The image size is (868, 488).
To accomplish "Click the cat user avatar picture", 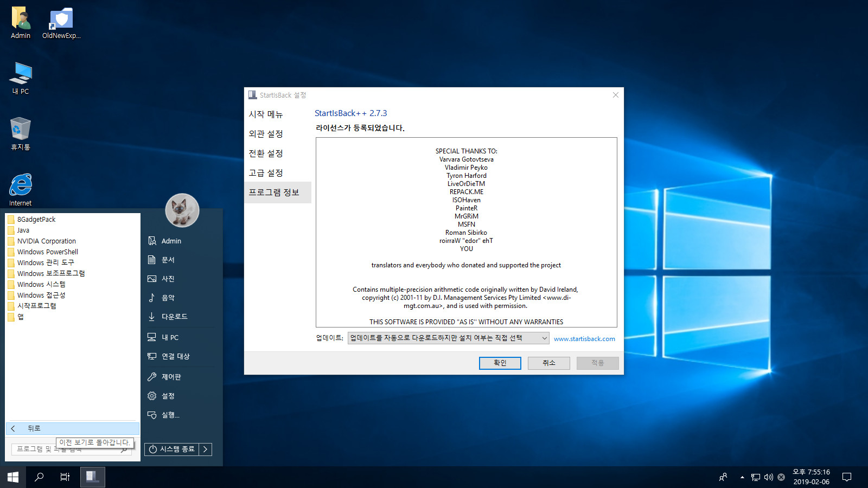I will pyautogui.click(x=182, y=210).
